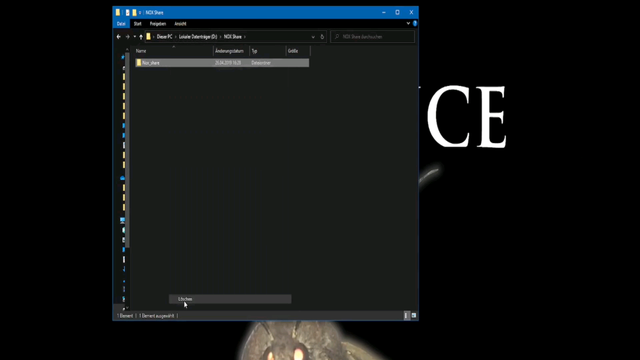Viewport: 640px width, 360px height.
Task: Expand the ribbon with the chevron
Action: pyautogui.click(x=408, y=24)
